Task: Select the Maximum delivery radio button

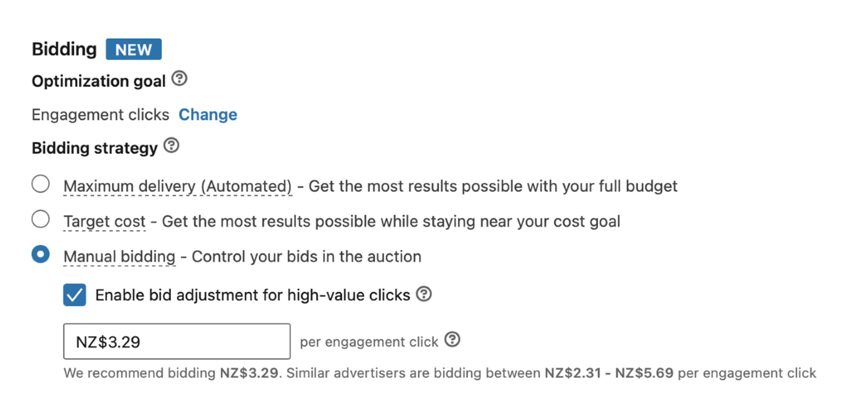Action: coord(41,184)
